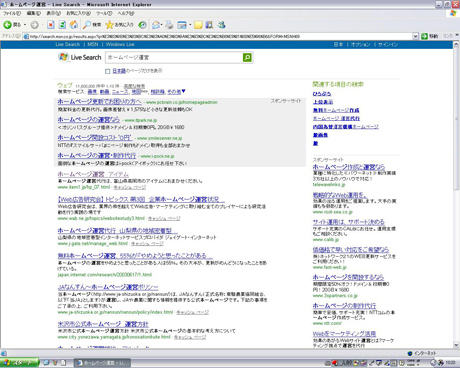
Task: Click the scrollbar down arrow
Action: pos(456,345)
